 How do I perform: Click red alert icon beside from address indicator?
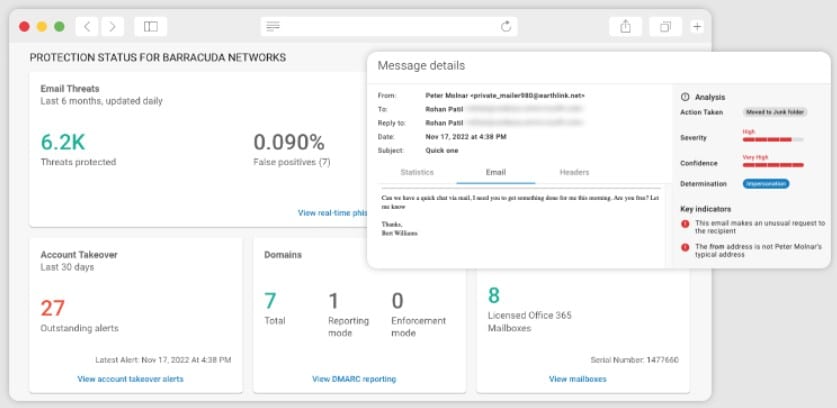coord(685,247)
